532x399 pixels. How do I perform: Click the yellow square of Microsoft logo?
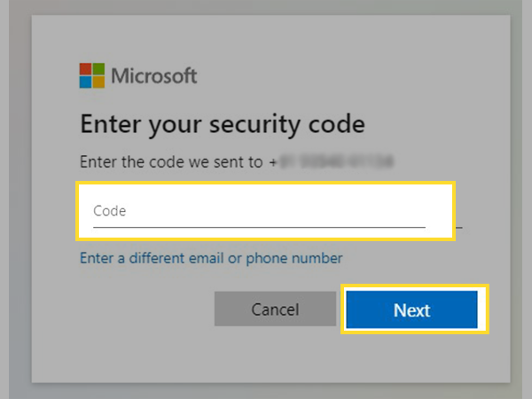click(x=98, y=82)
